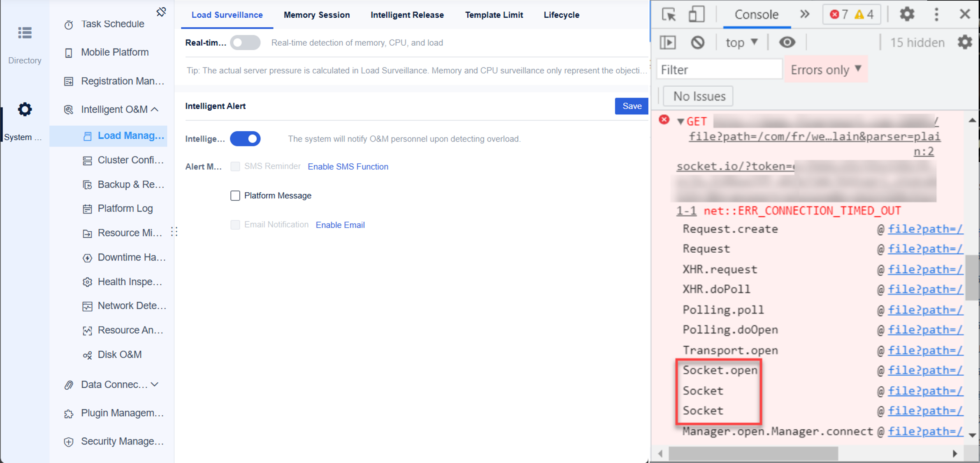Click the clear console icon
980x463 pixels.
(697, 42)
